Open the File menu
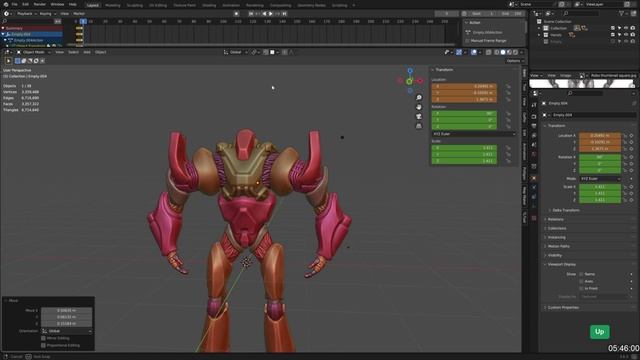 pyautogui.click(x=15, y=4)
